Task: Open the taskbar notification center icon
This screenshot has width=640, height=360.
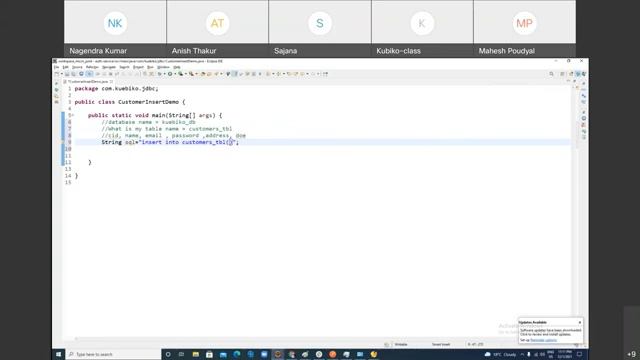Action: click(580, 354)
